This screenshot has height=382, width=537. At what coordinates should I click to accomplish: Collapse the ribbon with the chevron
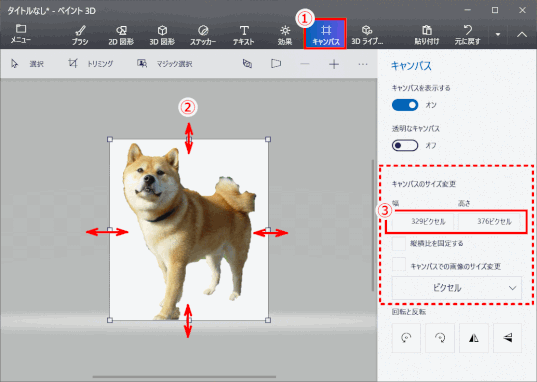522,34
